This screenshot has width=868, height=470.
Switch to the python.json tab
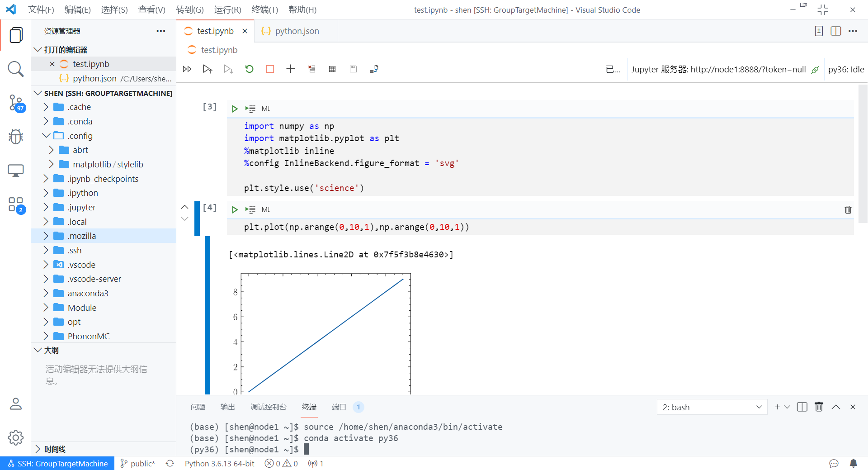[296, 31]
